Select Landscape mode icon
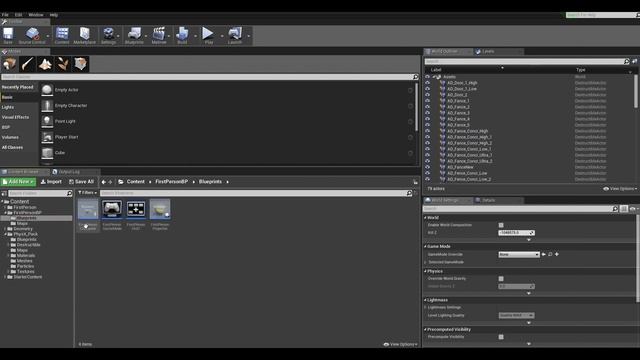640x360 pixels. pyautogui.click(x=45, y=64)
